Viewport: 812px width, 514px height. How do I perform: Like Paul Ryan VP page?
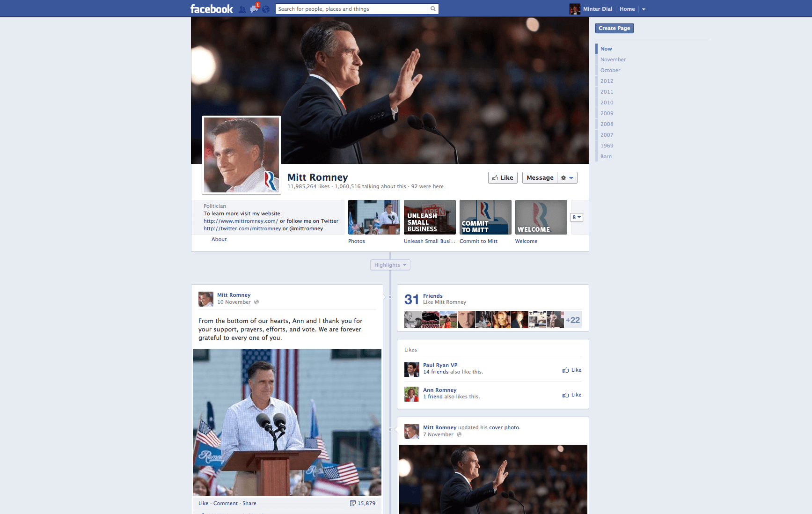(572, 370)
